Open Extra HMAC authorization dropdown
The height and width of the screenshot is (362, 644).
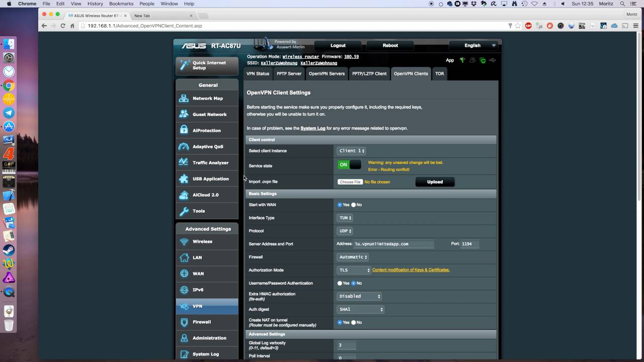click(359, 296)
